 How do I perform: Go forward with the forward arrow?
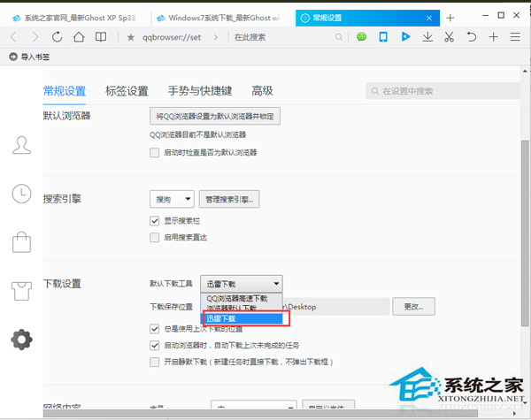pos(35,37)
